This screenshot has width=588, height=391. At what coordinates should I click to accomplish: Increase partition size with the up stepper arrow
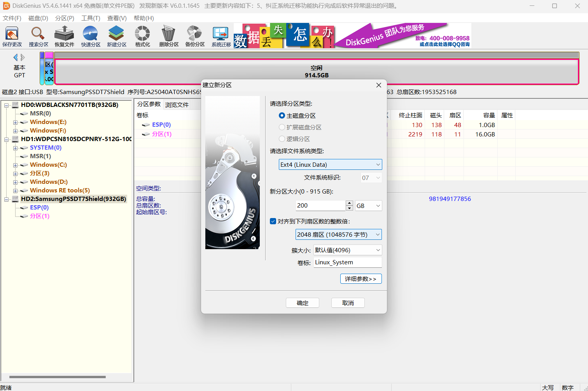(x=349, y=203)
